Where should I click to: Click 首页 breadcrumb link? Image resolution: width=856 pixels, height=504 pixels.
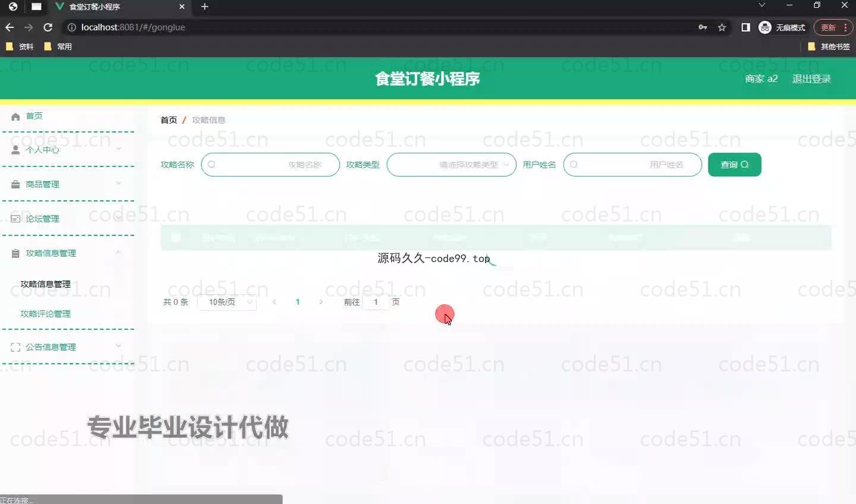coord(169,120)
